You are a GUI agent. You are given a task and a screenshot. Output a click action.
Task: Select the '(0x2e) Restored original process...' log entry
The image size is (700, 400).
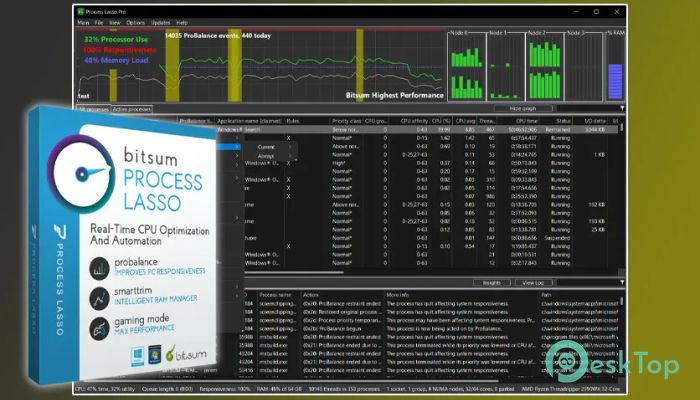click(x=342, y=312)
